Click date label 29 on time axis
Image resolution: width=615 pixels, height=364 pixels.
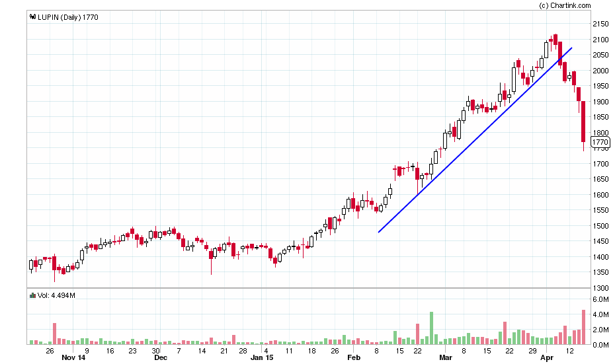[532, 351]
